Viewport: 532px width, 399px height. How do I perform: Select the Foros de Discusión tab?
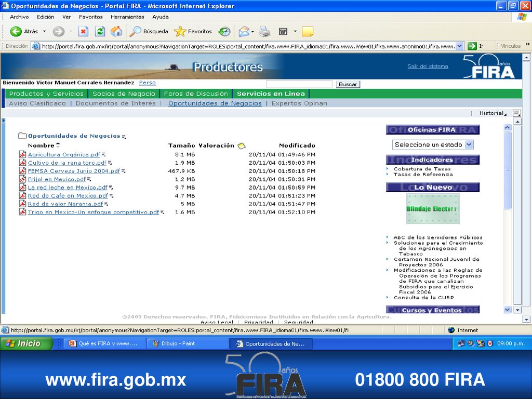pos(196,94)
